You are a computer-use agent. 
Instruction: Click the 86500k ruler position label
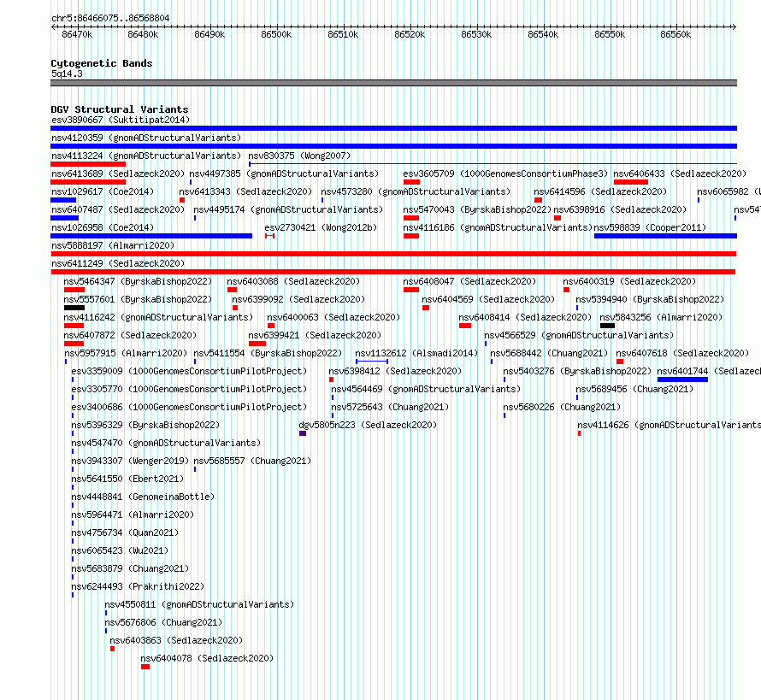[x=276, y=34]
